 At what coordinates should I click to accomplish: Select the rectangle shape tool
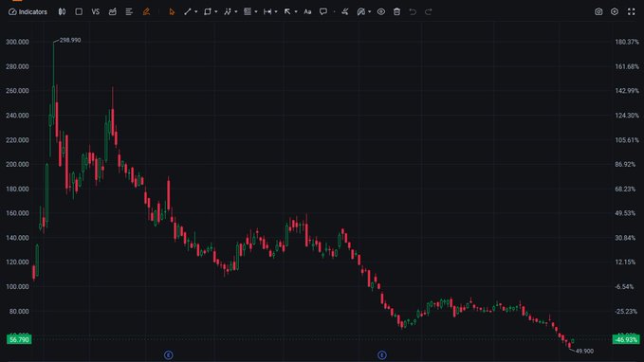208,12
